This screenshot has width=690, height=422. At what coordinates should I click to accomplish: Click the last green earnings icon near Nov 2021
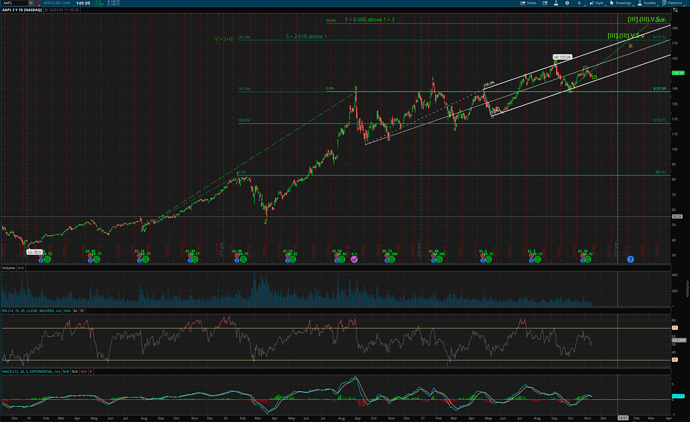[x=588, y=260]
